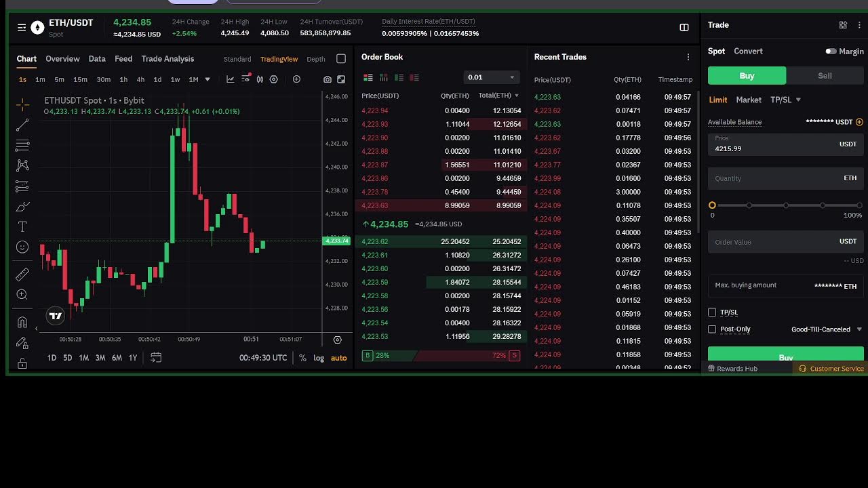
Task: Open chart display settings with eye icon
Action: pos(245,79)
